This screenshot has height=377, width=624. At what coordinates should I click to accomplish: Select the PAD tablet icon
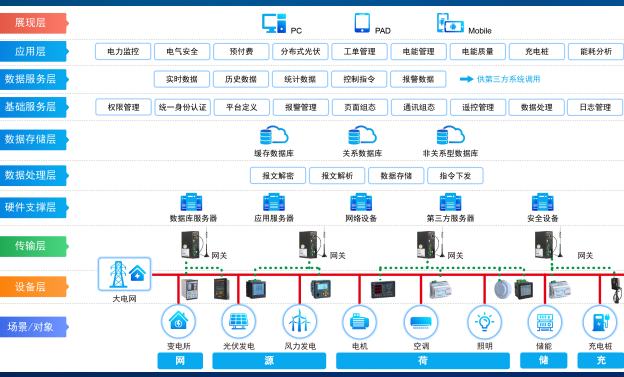pos(362,23)
